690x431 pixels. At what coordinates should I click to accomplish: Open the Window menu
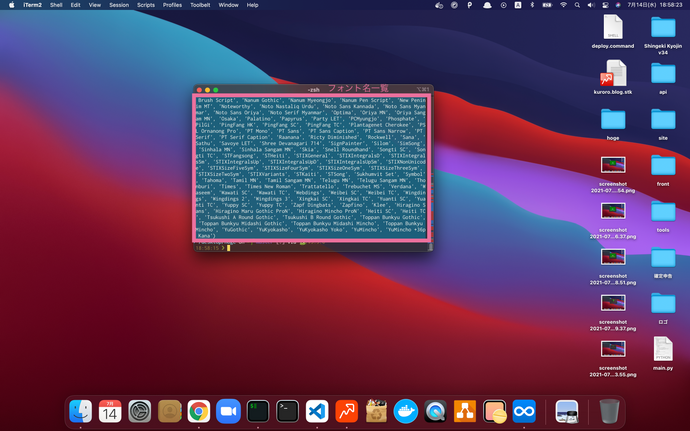(x=228, y=5)
